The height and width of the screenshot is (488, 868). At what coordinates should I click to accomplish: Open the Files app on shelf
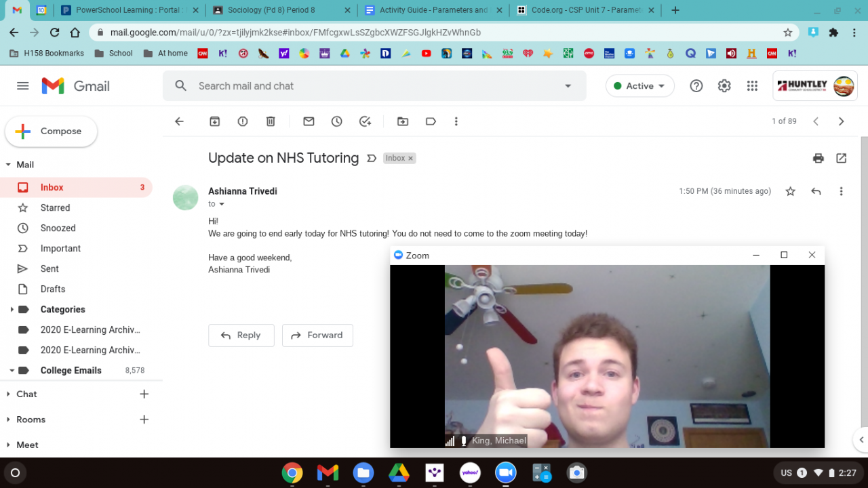click(363, 472)
